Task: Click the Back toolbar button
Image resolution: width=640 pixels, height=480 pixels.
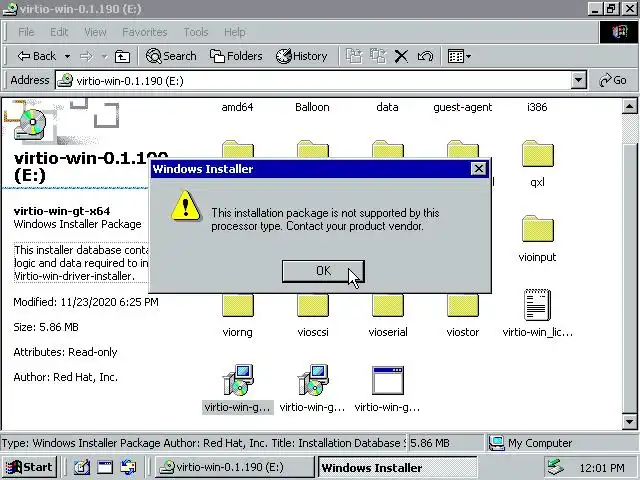Action: coord(36,56)
